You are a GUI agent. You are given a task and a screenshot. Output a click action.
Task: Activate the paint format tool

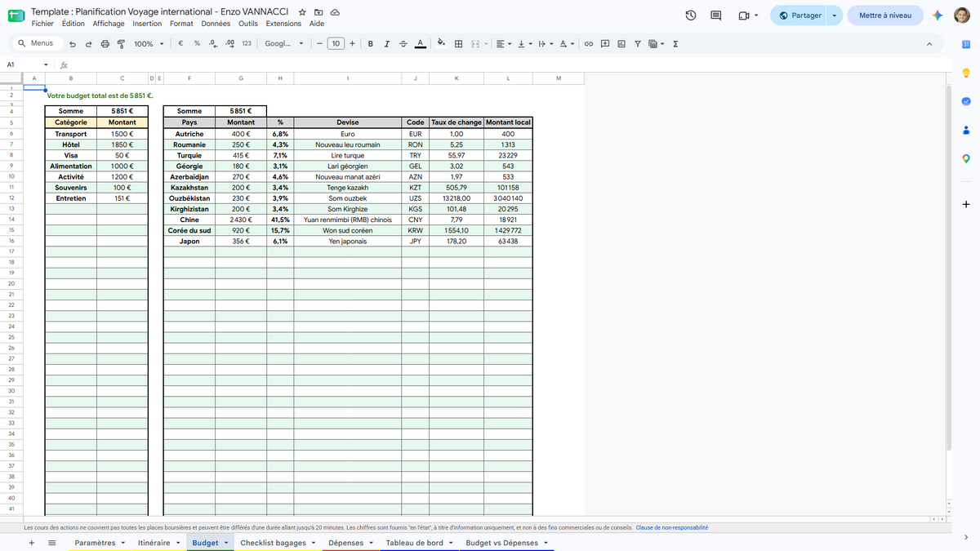pyautogui.click(x=121, y=44)
